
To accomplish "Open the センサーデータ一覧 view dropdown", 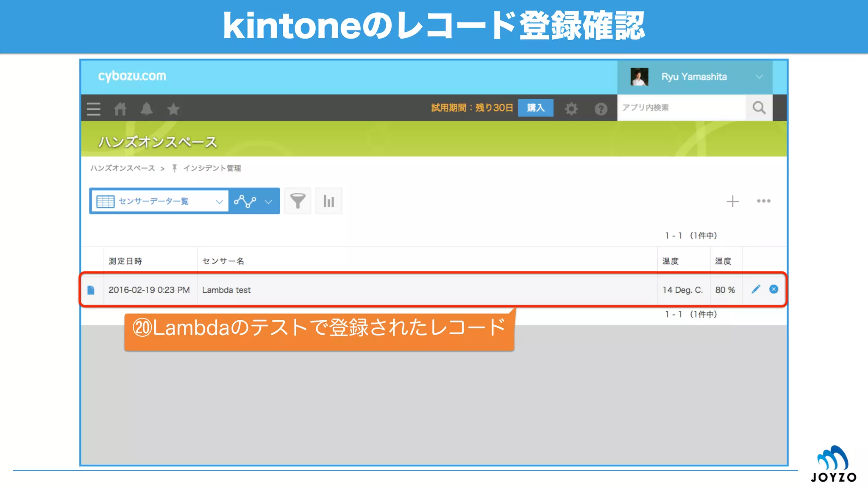I will coord(160,201).
